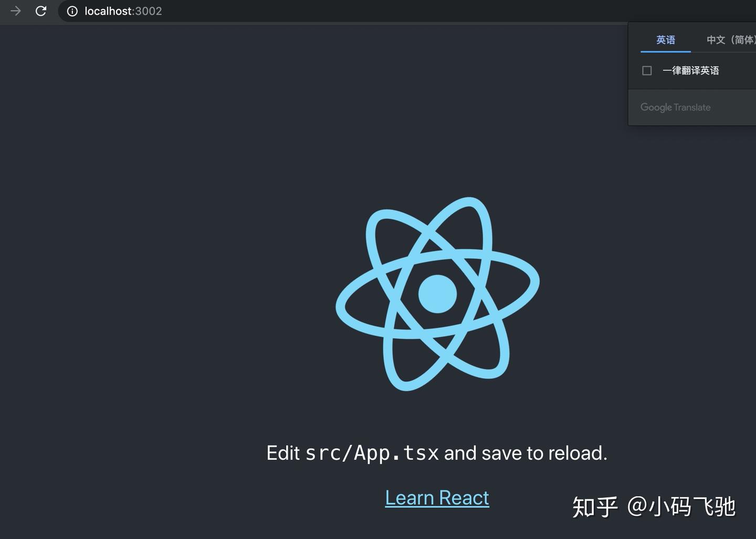Click the dark page background

[x=157, y=263]
